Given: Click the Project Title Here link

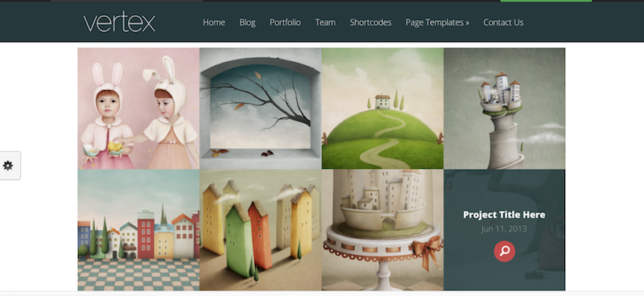Looking at the screenshot, I should click(505, 215).
